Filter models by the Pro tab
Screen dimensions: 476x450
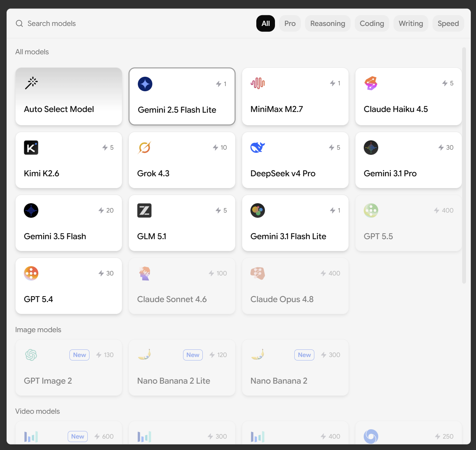point(290,24)
